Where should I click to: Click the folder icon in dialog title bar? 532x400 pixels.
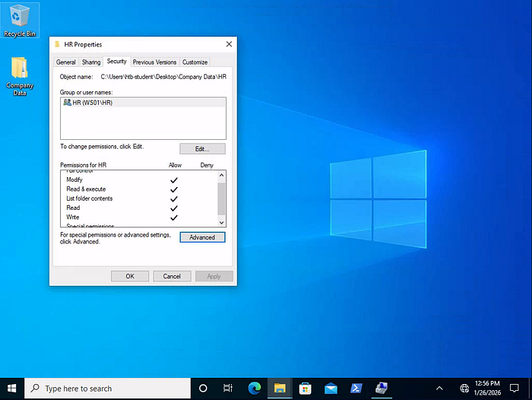(57, 44)
